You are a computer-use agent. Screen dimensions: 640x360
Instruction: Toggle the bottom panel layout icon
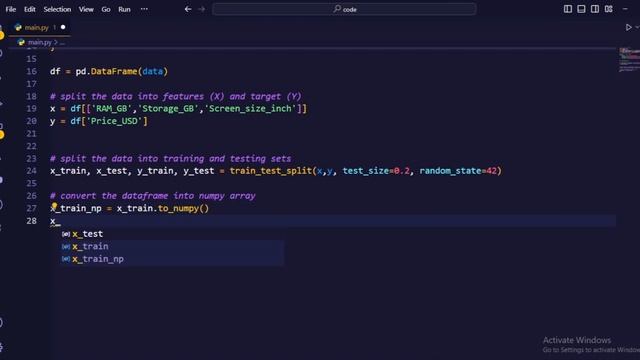pos(581,9)
